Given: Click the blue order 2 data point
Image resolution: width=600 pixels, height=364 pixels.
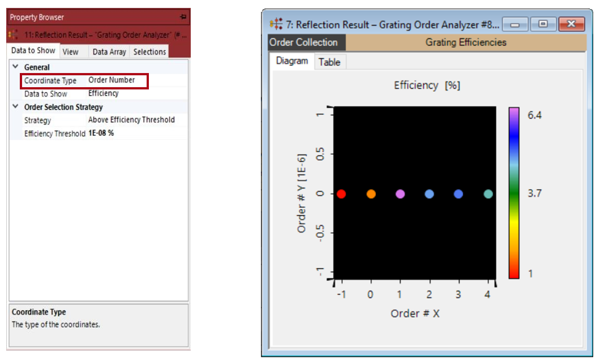Looking at the screenshot, I should click(429, 194).
